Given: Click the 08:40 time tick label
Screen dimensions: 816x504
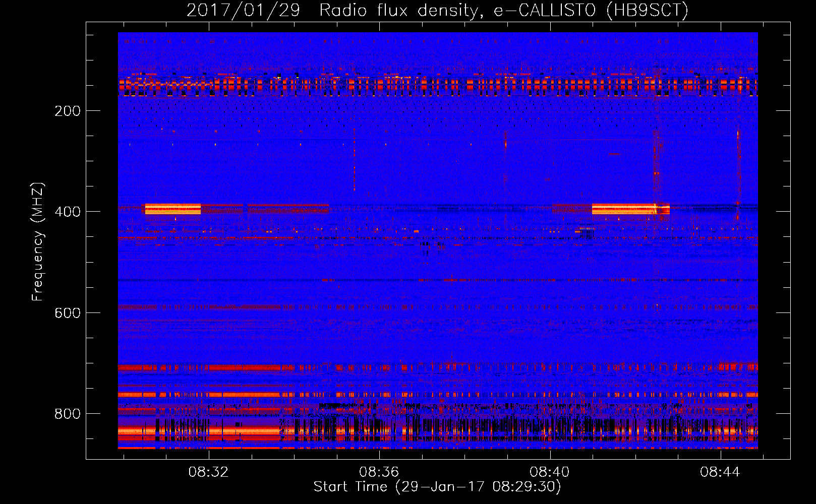Looking at the screenshot, I should coord(550,472).
